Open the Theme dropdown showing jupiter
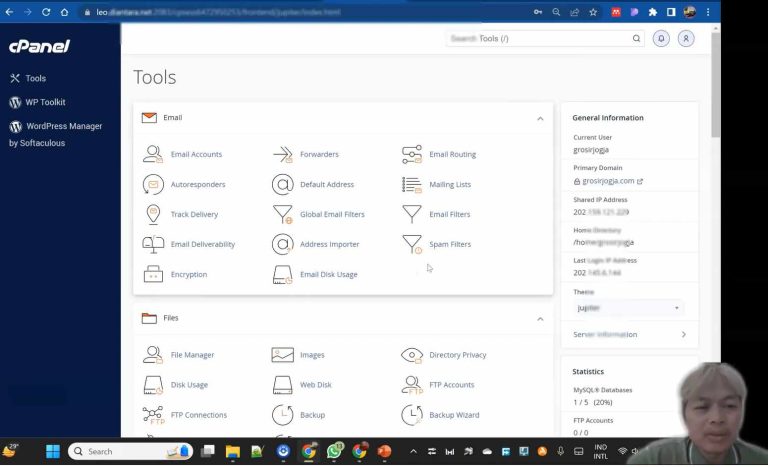Viewport: 768px width, 467px height. click(628, 308)
